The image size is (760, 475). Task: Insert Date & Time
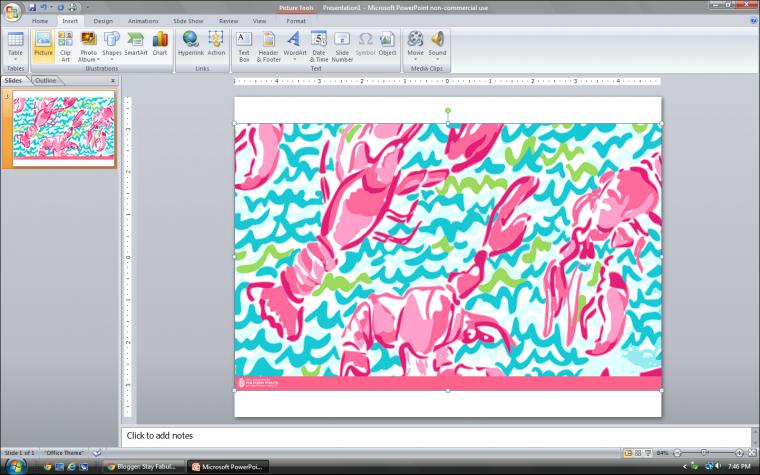[x=319, y=46]
